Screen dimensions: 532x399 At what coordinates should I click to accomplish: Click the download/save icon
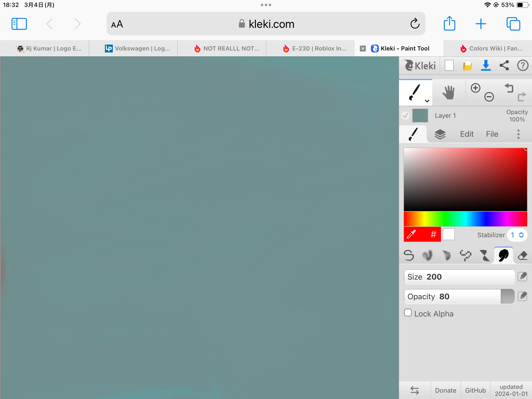coord(485,66)
